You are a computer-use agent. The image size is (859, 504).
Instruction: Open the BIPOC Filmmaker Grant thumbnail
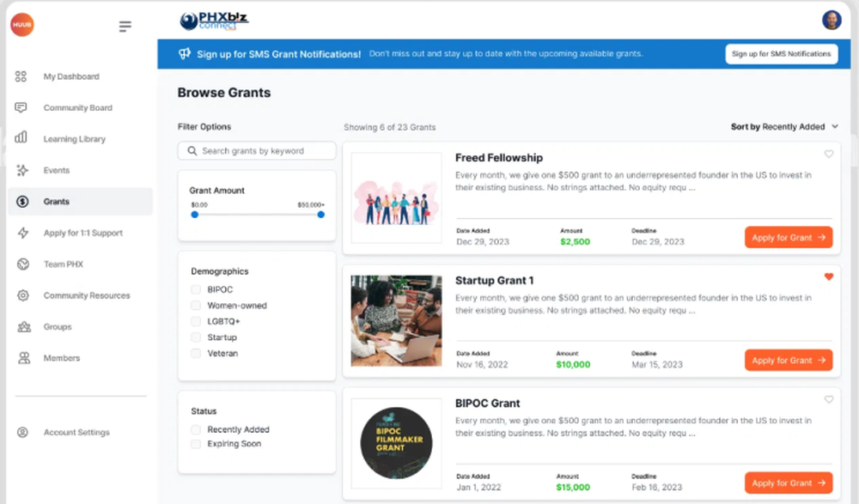pyautogui.click(x=396, y=443)
